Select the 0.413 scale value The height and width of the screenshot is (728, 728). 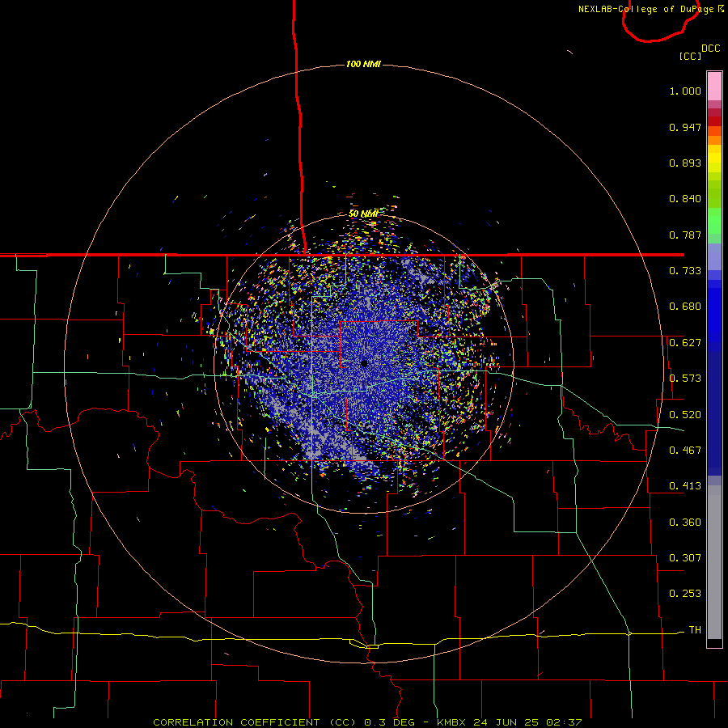tap(685, 486)
